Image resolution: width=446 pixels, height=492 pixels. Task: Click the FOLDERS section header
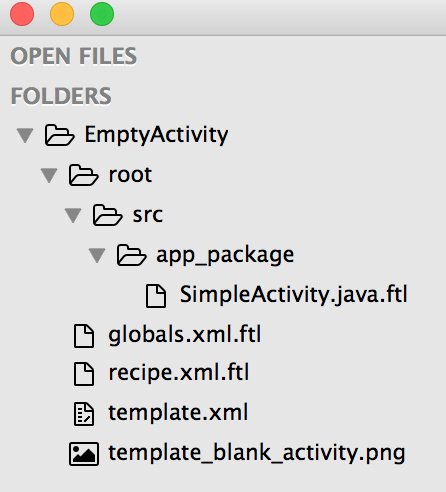click(61, 96)
